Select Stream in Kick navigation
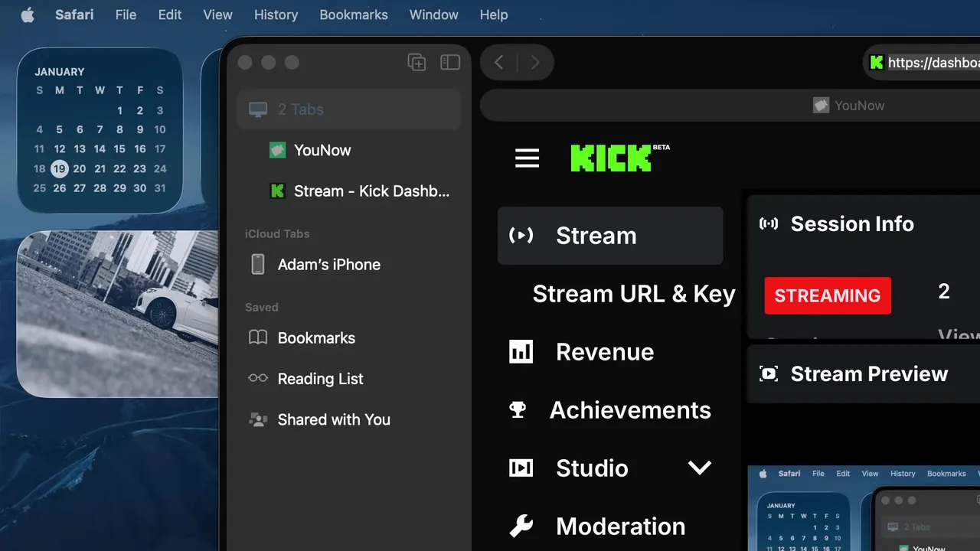 [610, 236]
